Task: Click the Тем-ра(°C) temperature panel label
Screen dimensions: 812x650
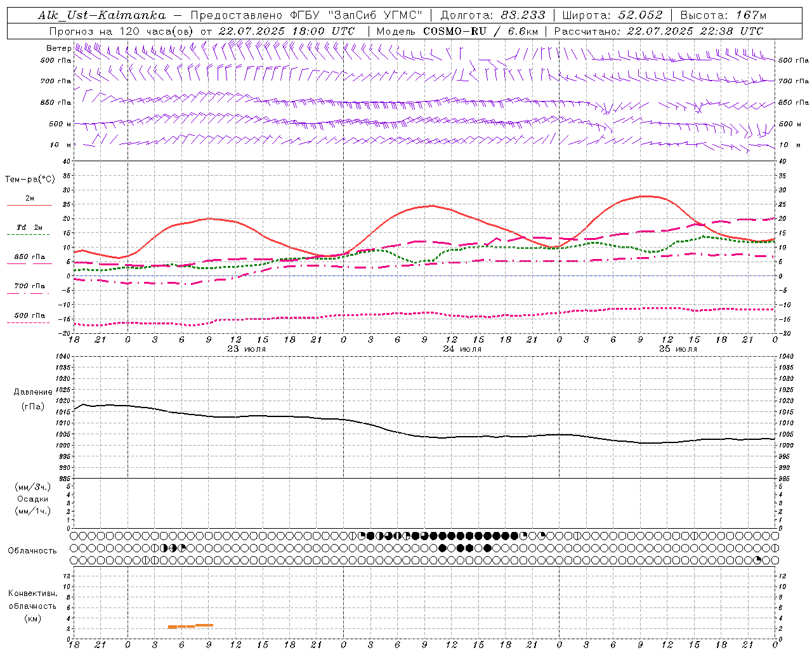Action: 30,180
